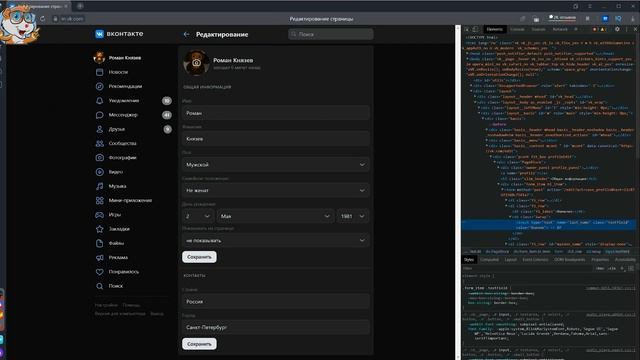This screenshot has width=640, height=360.
Task: Open Видео play icon in sidebar
Action: [100, 172]
